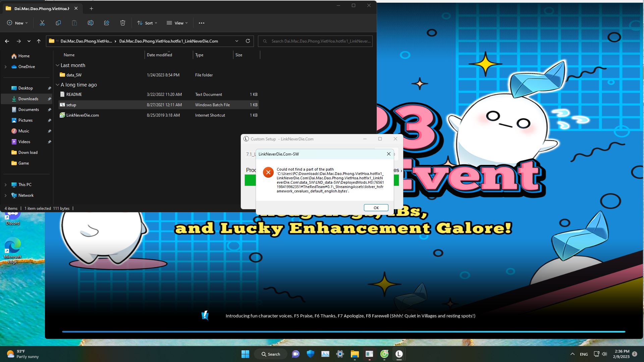Open the See more ellipsis menu
The image size is (644, 362).
[202, 23]
